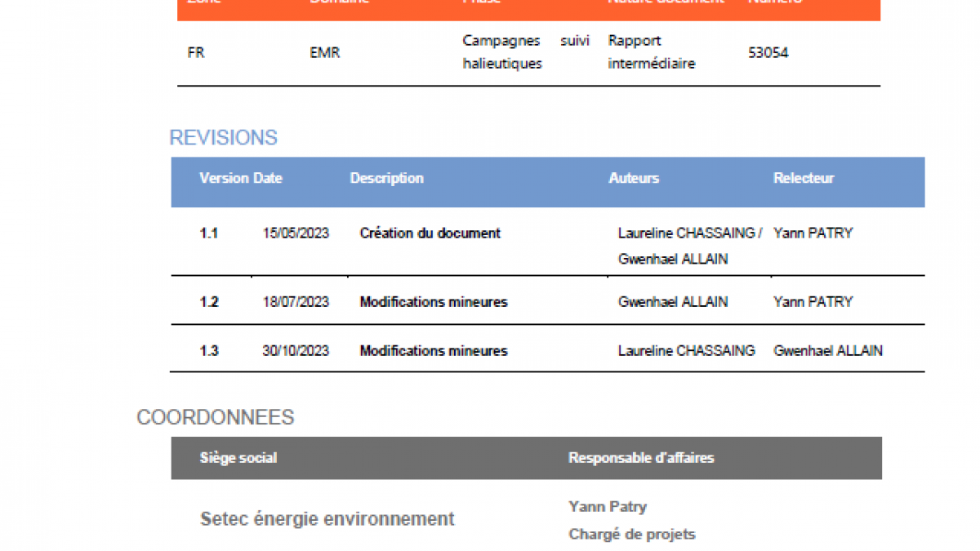Image resolution: width=980 pixels, height=551 pixels.
Task: Select version 1.2 row cell
Action: [x=208, y=302]
